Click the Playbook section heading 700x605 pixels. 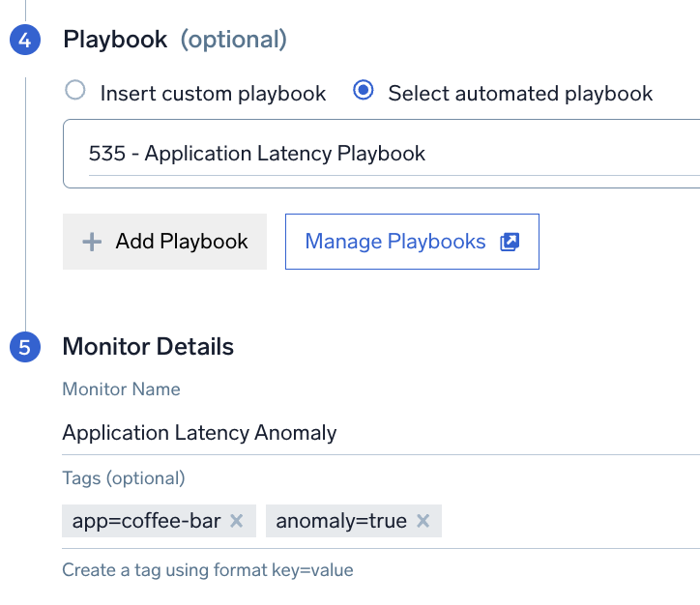pyautogui.click(x=115, y=40)
